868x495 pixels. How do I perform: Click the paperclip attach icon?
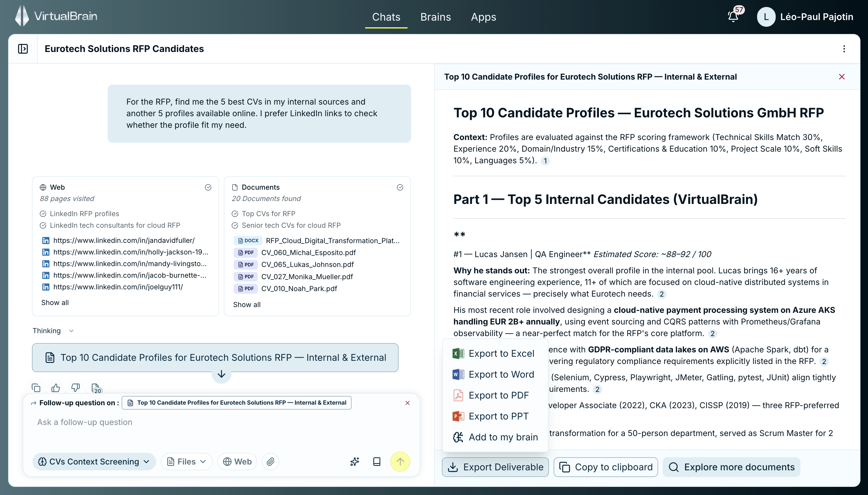pyautogui.click(x=271, y=462)
